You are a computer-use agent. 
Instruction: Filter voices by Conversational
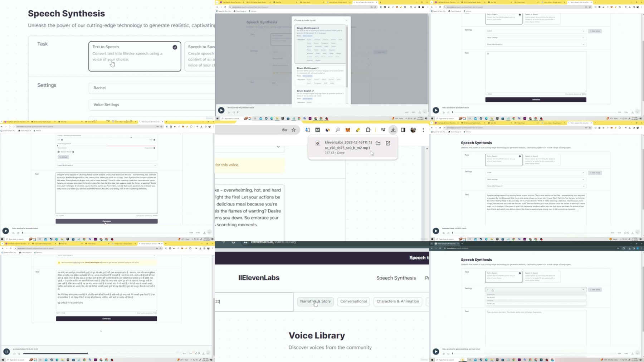coord(353,301)
